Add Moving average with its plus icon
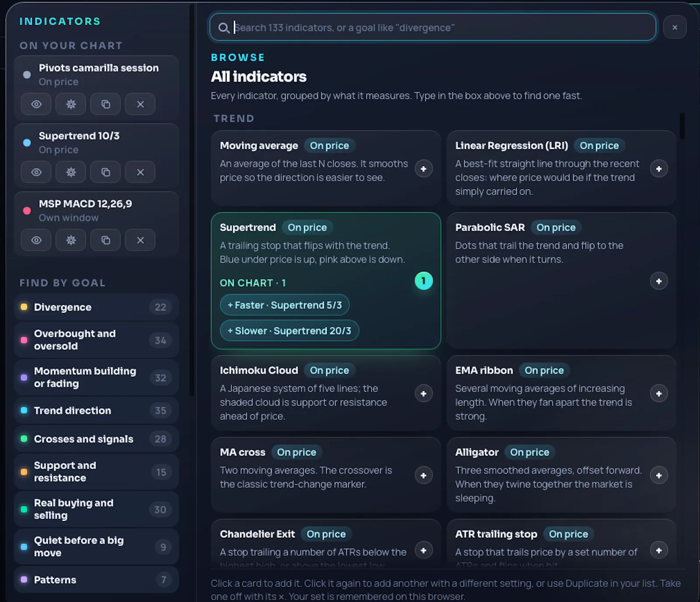Image resolution: width=700 pixels, height=602 pixels. (x=423, y=169)
